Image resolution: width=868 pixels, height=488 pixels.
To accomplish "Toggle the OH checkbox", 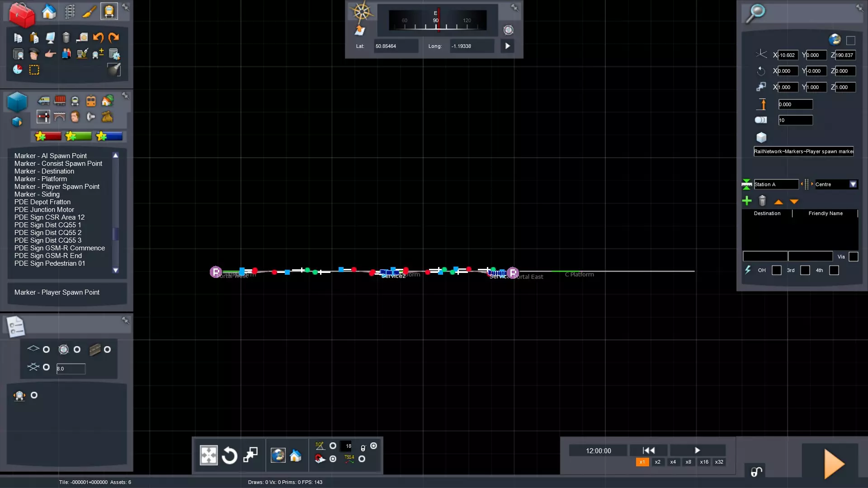I will [x=776, y=270].
